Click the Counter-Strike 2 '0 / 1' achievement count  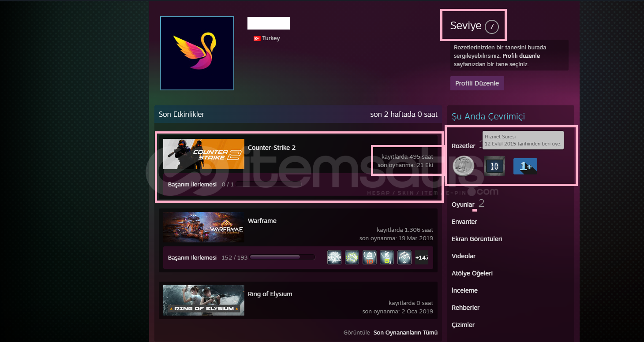[228, 184]
